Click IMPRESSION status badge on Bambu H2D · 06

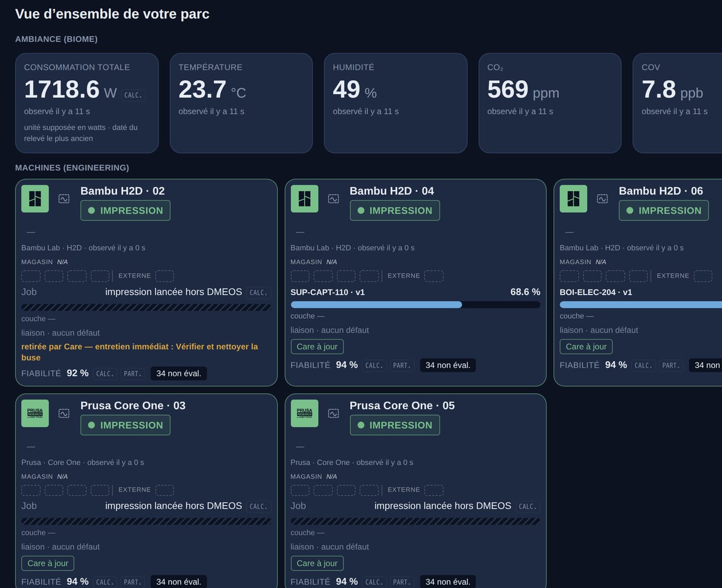(664, 210)
